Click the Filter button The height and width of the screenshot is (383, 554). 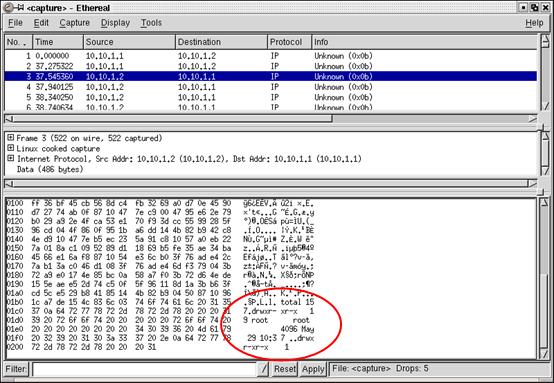pos(16,369)
